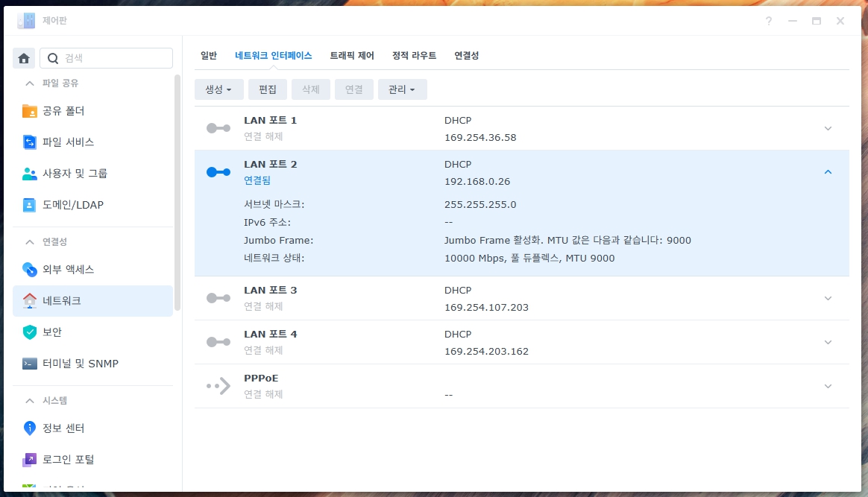Screen dimensions: 868x497
Task: Click the LAN 포트 3 connection icon
Action: point(218,298)
